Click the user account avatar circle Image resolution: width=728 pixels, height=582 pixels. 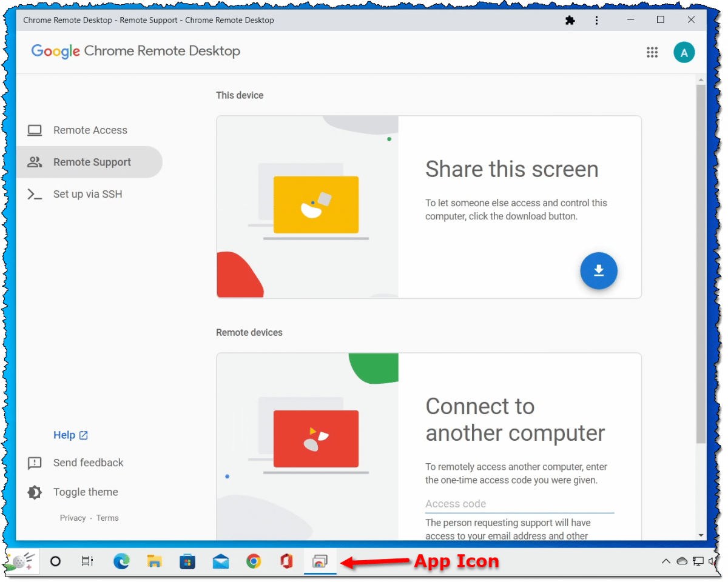point(684,52)
